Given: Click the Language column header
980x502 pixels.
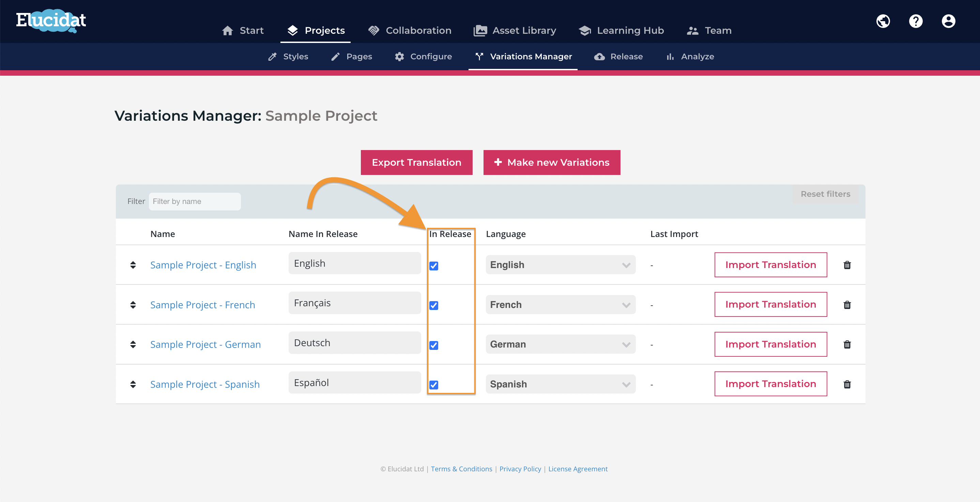Looking at the screenshot, I should pos(506,234).
